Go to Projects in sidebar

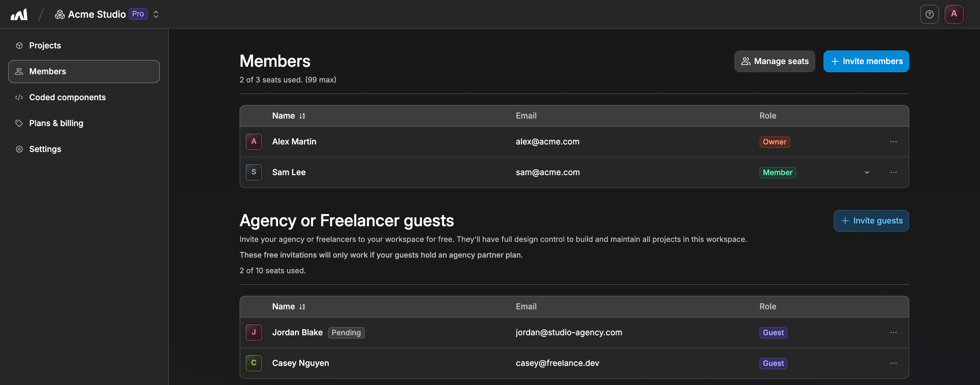84,46
